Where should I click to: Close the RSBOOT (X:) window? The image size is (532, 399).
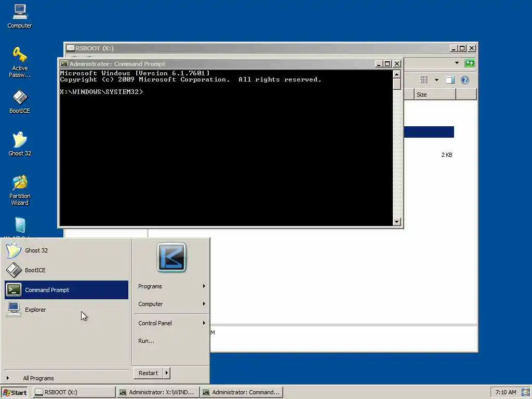[x=472, y=48]
